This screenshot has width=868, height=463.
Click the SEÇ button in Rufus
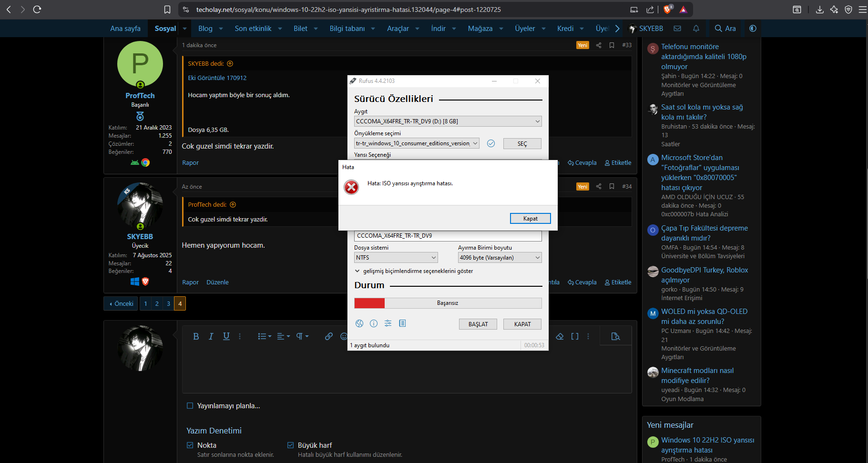(x=522, y=144)
